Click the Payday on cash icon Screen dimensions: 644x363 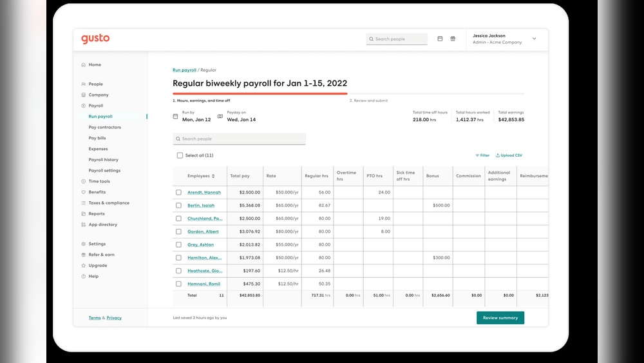point(220,116)
